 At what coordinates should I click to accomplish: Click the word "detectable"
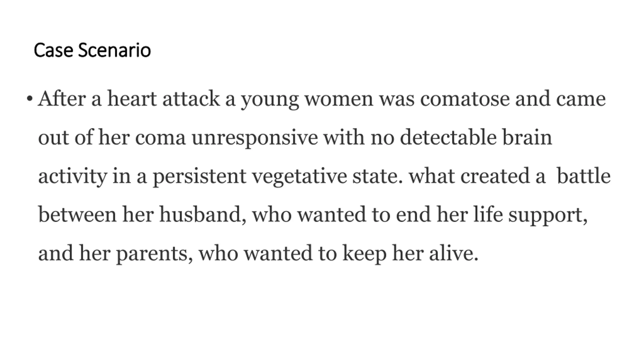448,137
